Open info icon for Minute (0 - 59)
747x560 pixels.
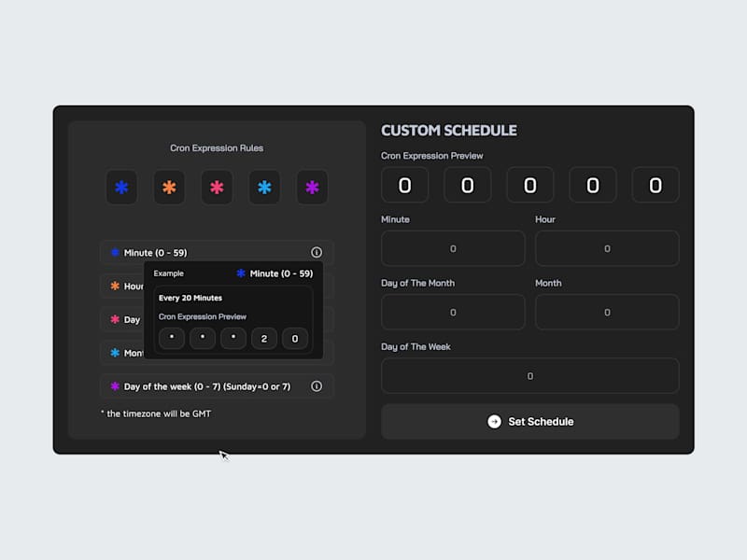(317, 252)
